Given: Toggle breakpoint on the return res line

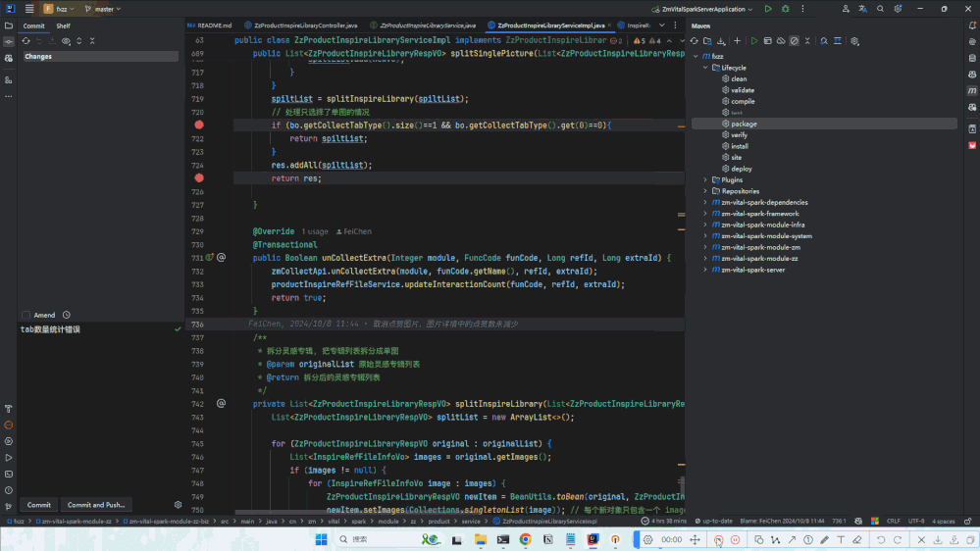Looking at the screenshot, I should coord(199,178).
